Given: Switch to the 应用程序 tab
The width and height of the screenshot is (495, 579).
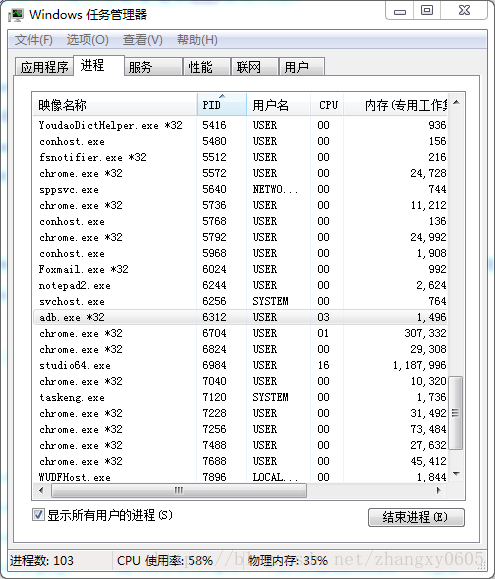Looking at the screenshot, I should pos(44,67).
